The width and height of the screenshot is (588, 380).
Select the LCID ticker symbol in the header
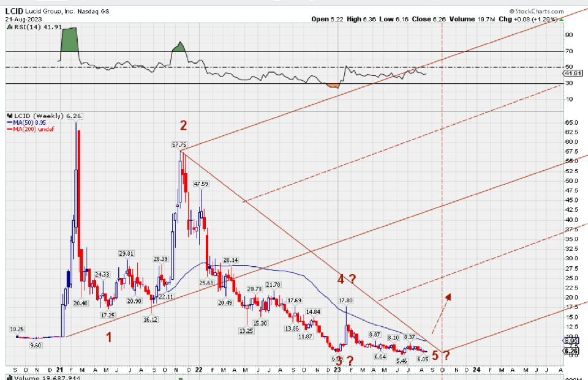(14, 11)
